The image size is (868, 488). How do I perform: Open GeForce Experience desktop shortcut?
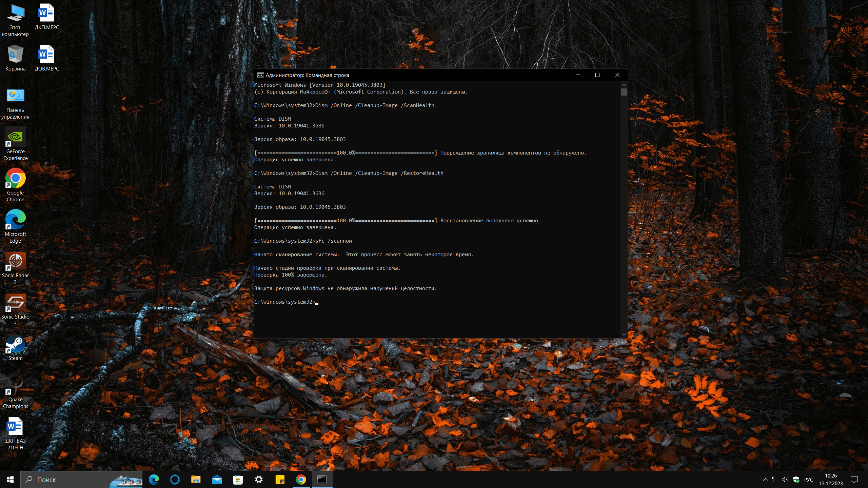[x=15, y=138]
